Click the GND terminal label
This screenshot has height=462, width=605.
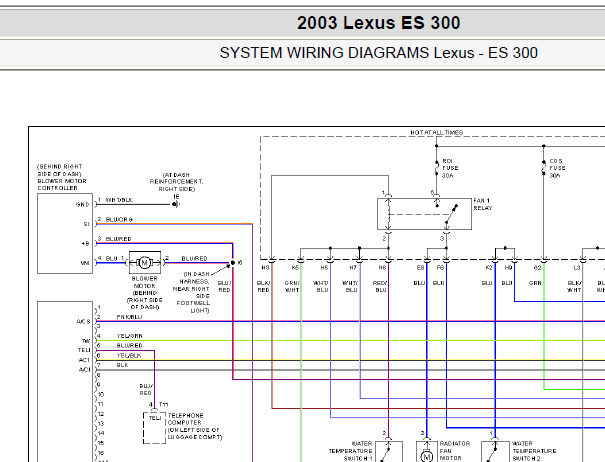pos(83,205)
